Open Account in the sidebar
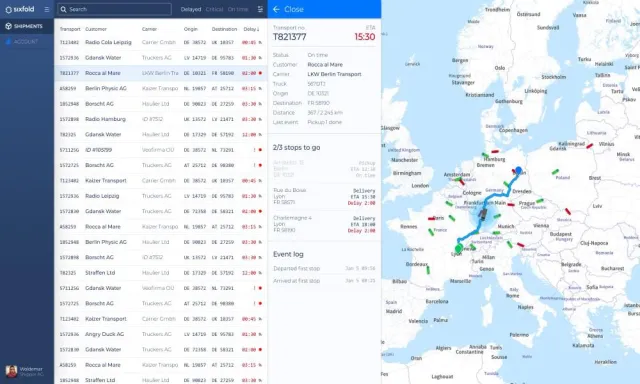Viewport: 640px width, 384px height. (x=27, y=41)
